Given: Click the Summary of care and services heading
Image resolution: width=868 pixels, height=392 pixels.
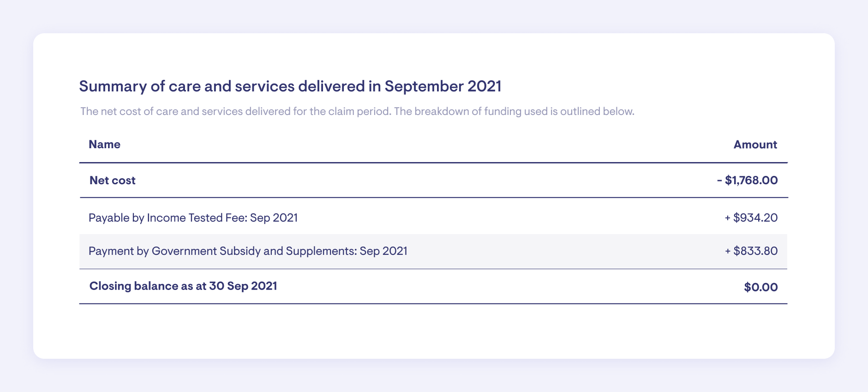Looking at the screenshot, I should coord(290,86).
